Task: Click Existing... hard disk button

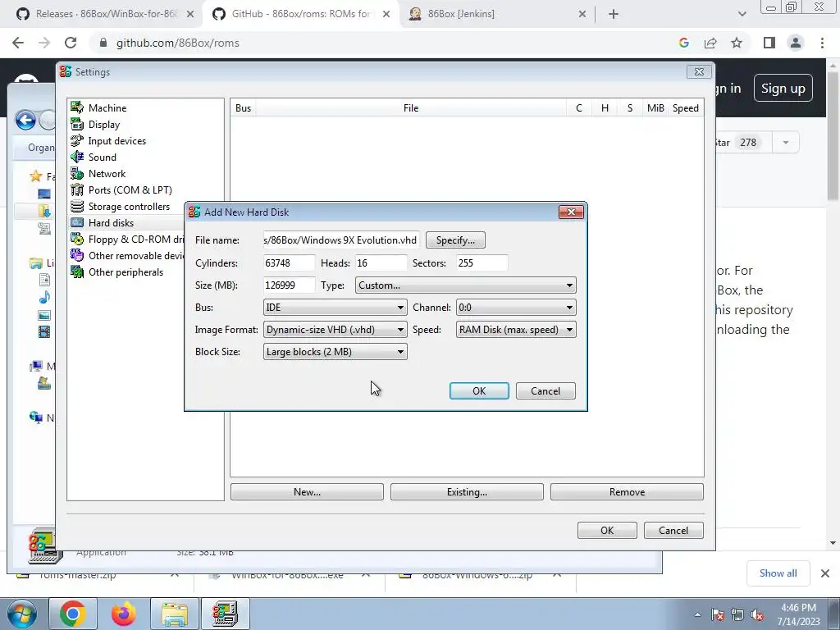Action: tap(467, 492)
